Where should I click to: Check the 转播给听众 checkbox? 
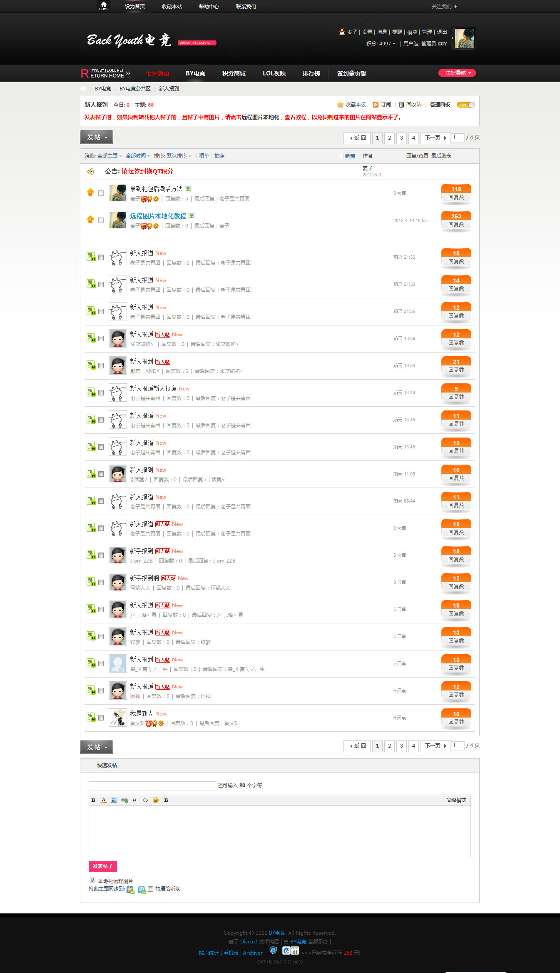(x=151, y=888)
